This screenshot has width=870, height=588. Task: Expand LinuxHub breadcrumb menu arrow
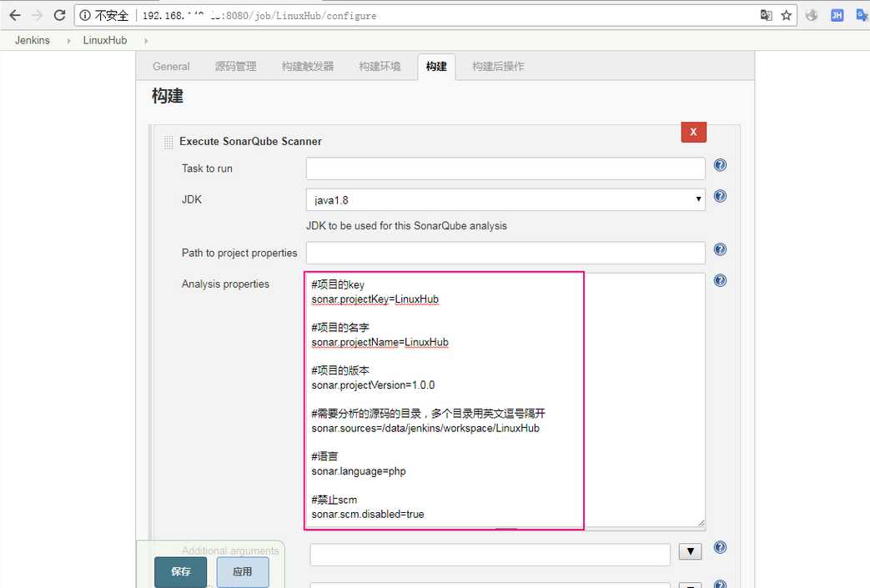(x=146, y=41)
